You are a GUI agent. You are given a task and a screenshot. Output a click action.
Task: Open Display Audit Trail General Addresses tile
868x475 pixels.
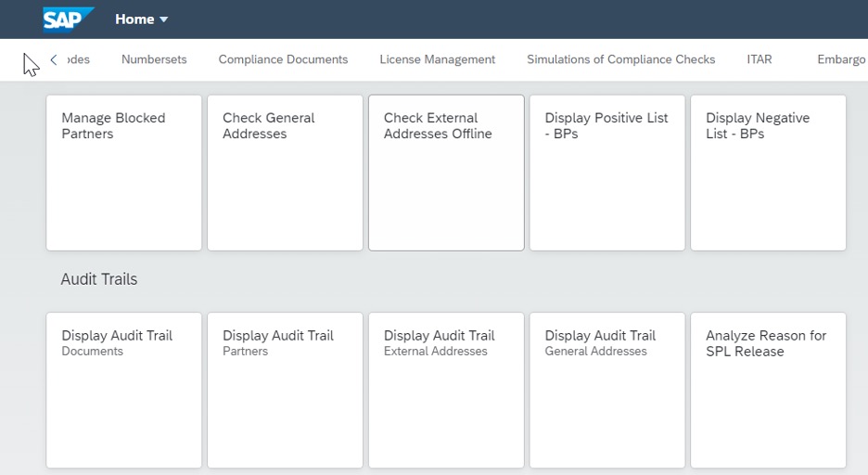coord(607,391)
